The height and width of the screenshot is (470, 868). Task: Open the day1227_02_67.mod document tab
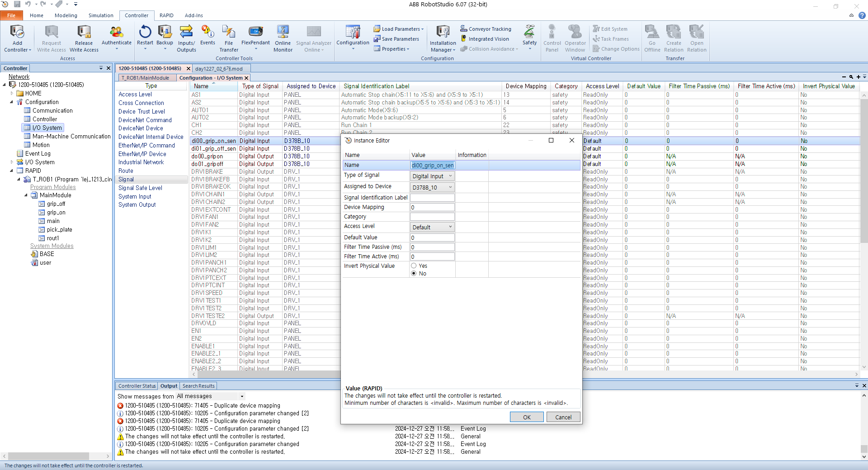pos(219,69)
